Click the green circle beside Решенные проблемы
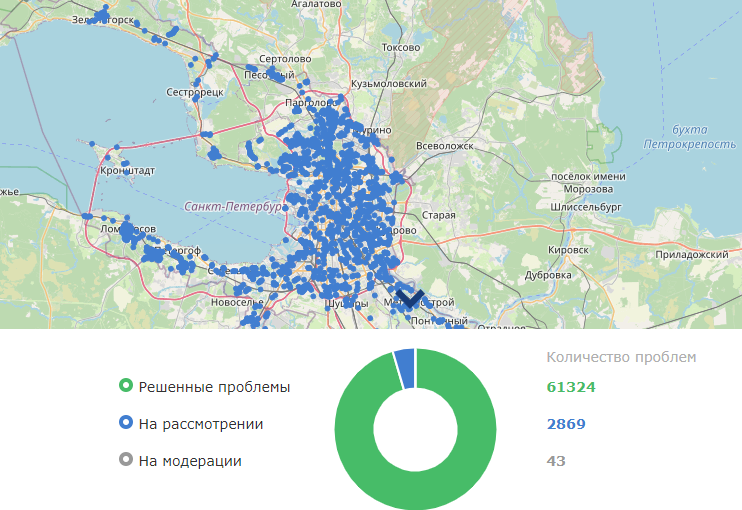 126,386
